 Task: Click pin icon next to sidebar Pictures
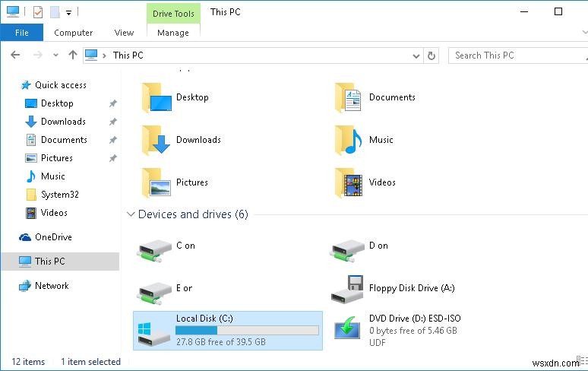coord(113,158)
